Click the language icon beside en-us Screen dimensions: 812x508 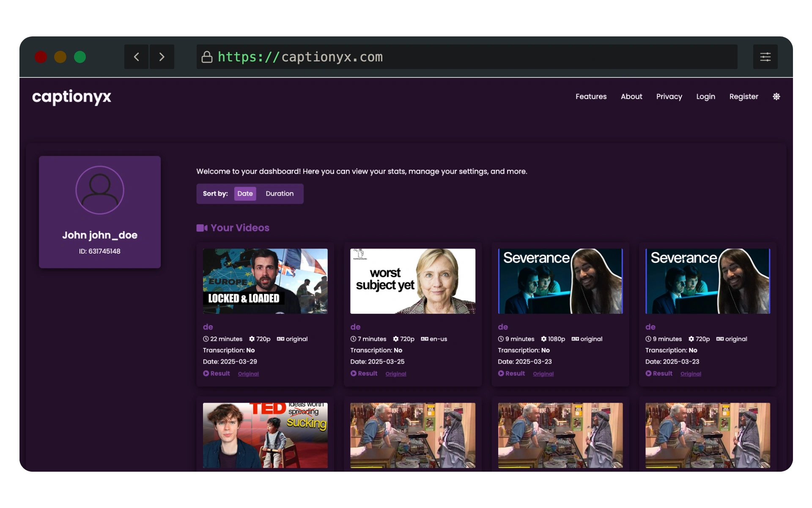point(425,339)
